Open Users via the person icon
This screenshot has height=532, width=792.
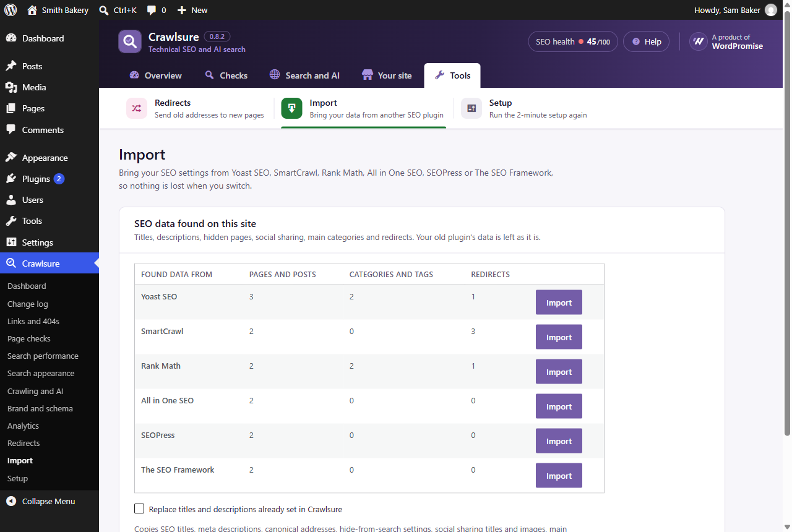[11, 200]
